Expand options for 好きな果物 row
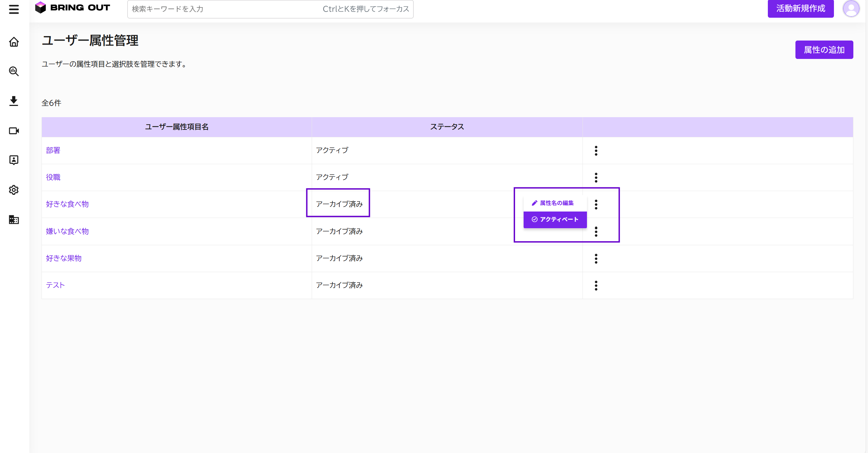Viewport: 868px width, 453px height. (596, 259)
